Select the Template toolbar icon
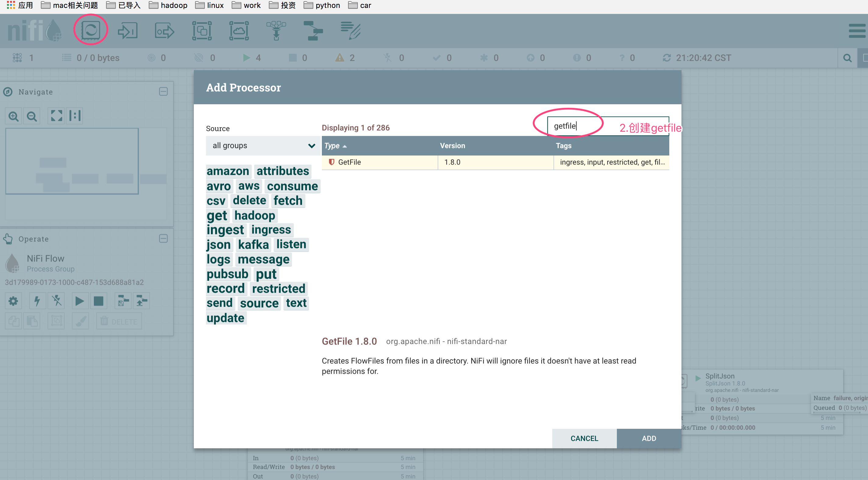This screenshot has height=480, width=868. (x=313, y=31)
